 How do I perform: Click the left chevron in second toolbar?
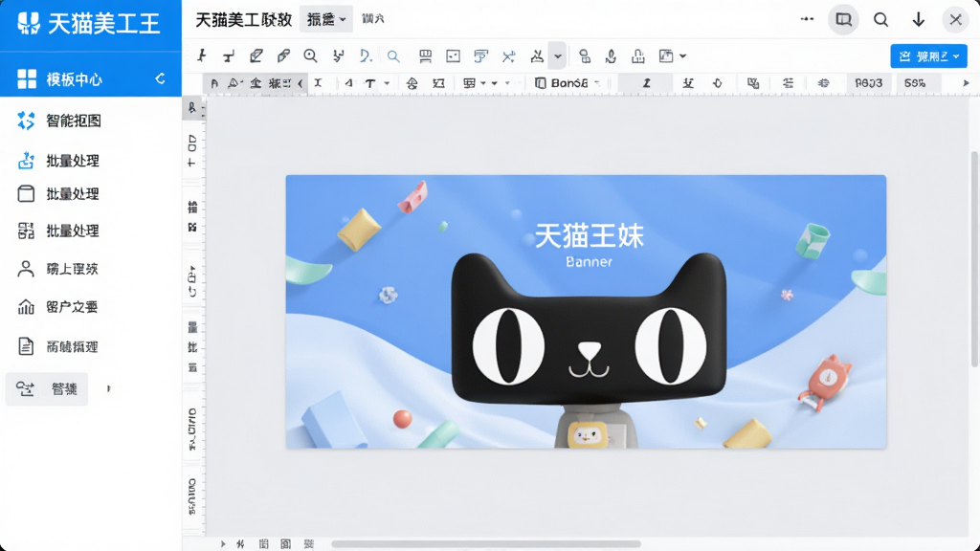click(301, 83)
